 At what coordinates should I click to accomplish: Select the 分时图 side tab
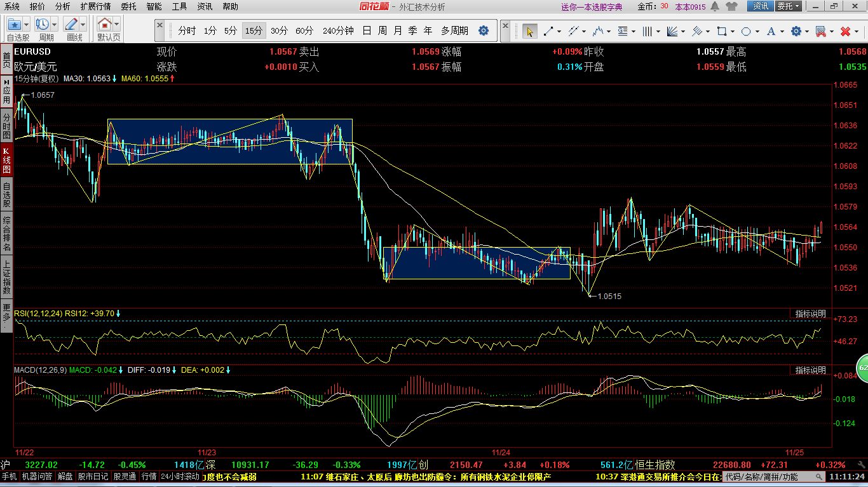pos(6,126)
